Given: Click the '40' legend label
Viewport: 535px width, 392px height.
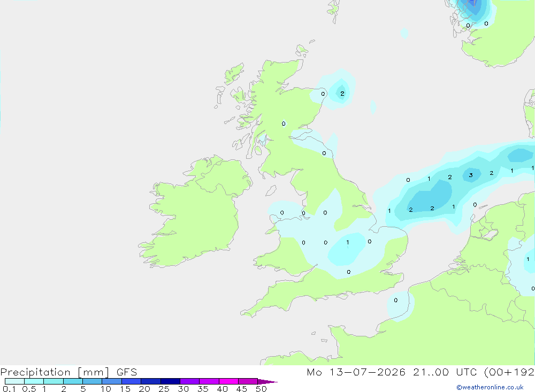Looking at the screenshot, I should tap(223, 389).
